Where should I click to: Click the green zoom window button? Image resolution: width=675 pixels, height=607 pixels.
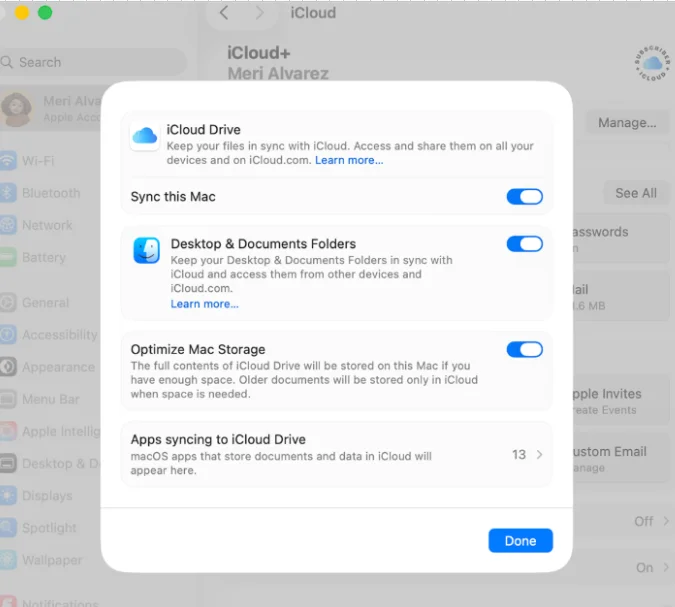pos(45,13)
